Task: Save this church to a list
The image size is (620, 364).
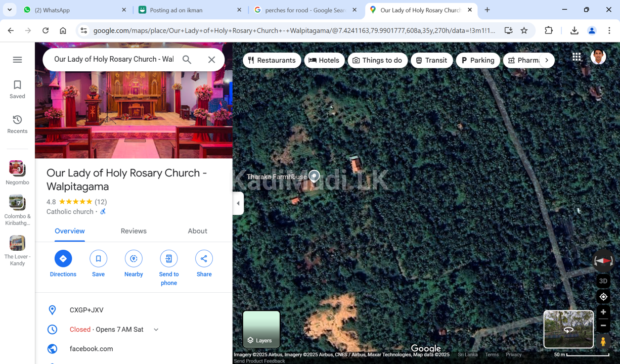Action: pyautogui.click(x=98, y=259)
